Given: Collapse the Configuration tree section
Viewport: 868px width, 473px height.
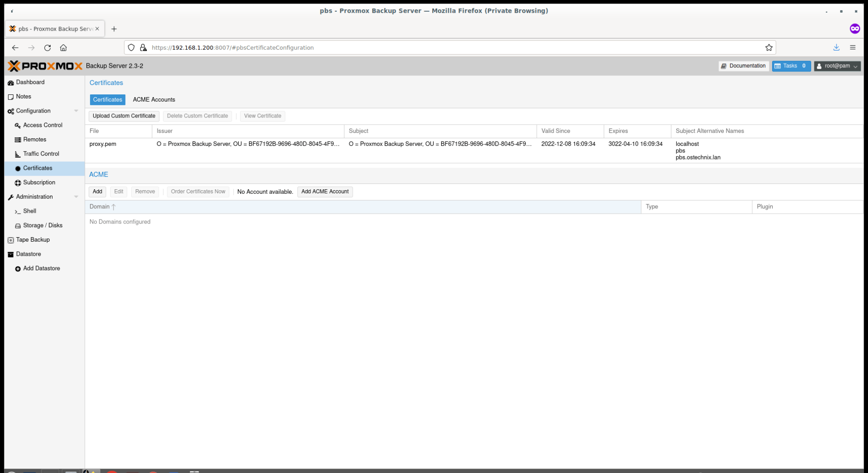Looking at the screenshot, I should (76, 111).
